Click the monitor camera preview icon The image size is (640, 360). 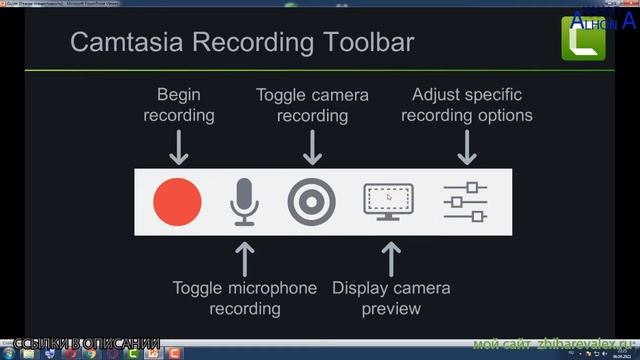pos(388,202)
